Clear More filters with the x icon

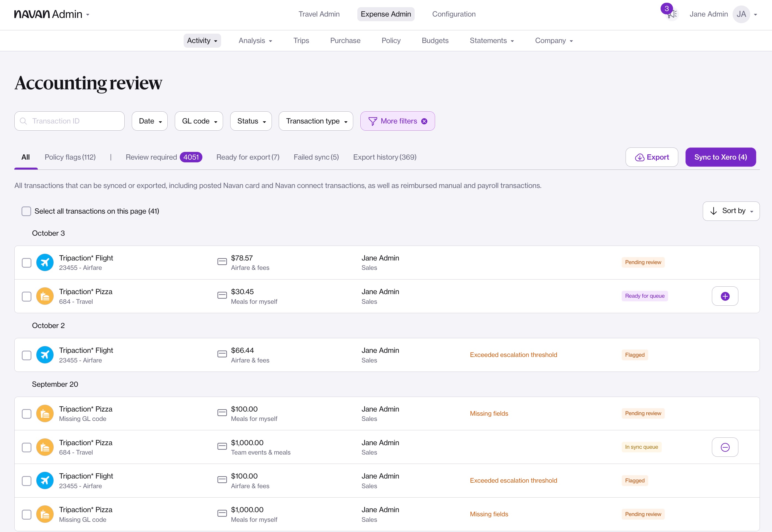click(424, 121)
